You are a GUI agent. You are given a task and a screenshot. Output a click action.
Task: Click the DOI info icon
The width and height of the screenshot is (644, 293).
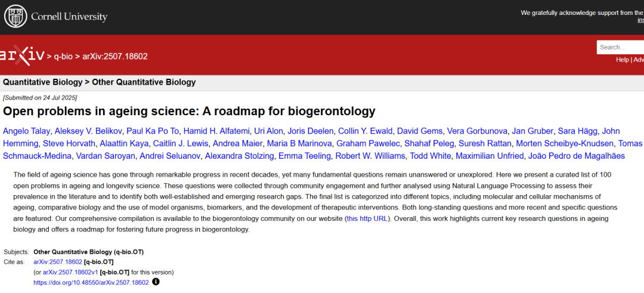pyautogui.click(x=156, y=282)
